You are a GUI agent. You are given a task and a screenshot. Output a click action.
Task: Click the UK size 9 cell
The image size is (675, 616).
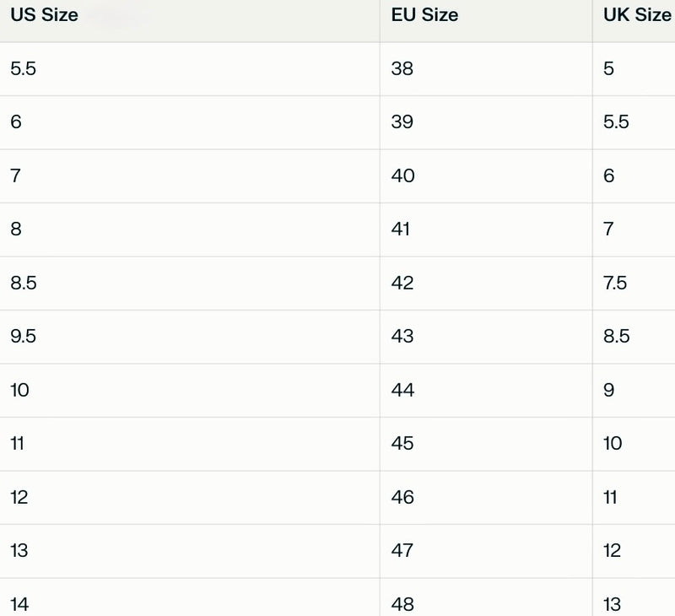(609, 391)
